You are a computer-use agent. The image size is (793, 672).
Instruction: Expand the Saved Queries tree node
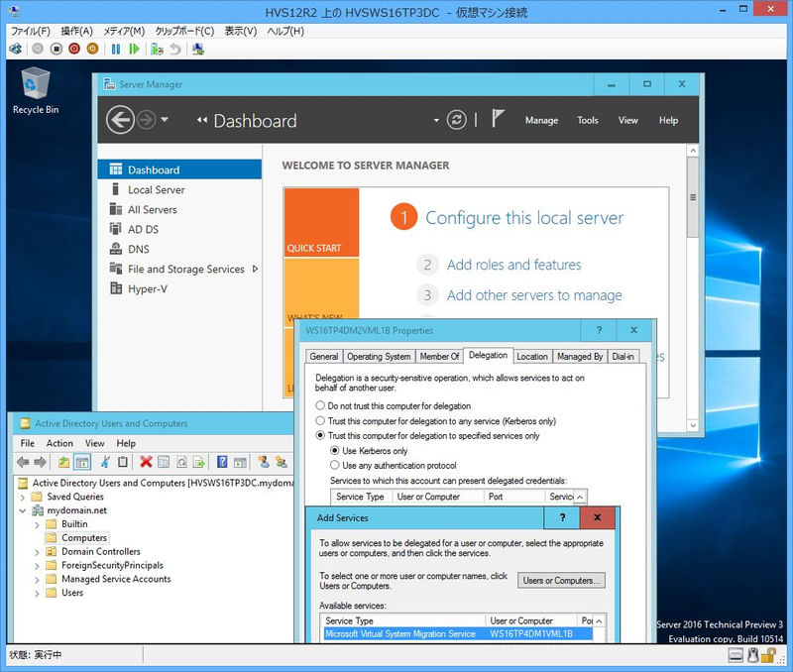tap(22, 497)
